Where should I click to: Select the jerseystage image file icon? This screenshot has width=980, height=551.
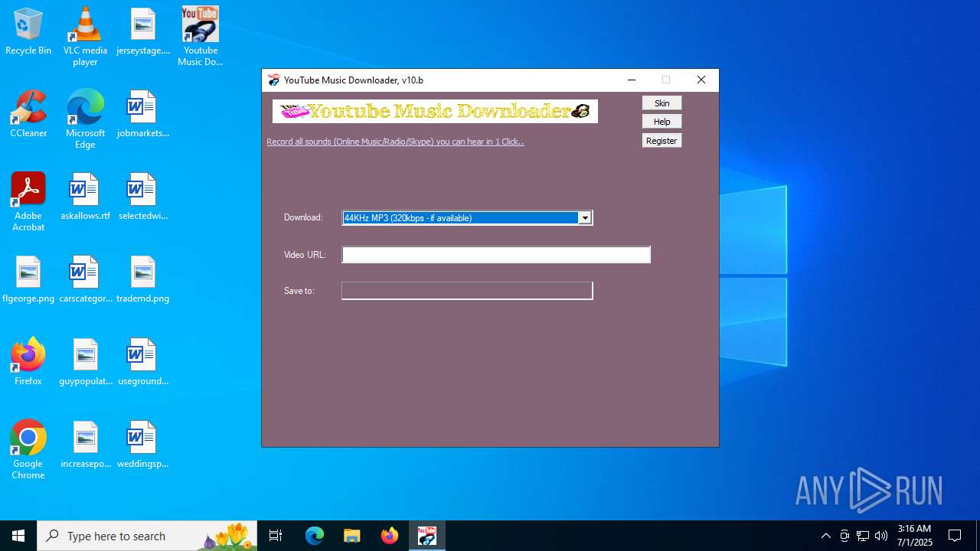pyautogui.click(x=142, y=31)
